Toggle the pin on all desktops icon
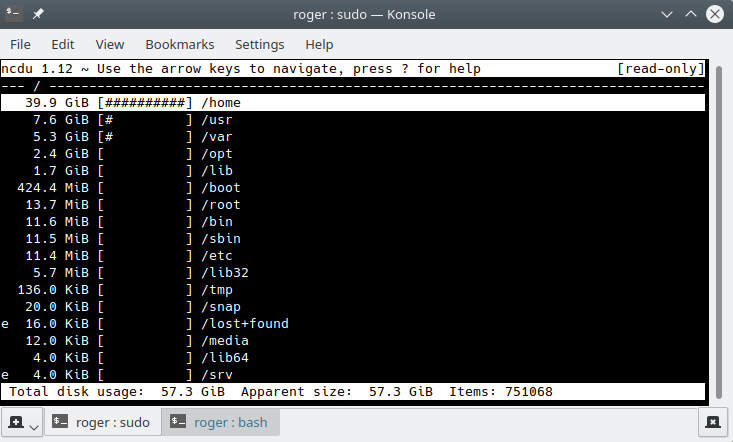Viewport: 733px width, 442px height. 38,16
